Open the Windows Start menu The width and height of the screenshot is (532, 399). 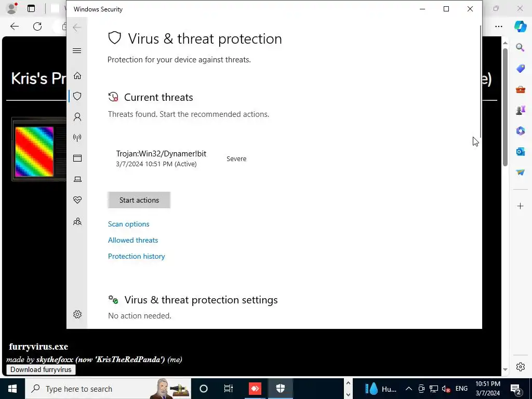pyautogui.click(x=12, y=389)
